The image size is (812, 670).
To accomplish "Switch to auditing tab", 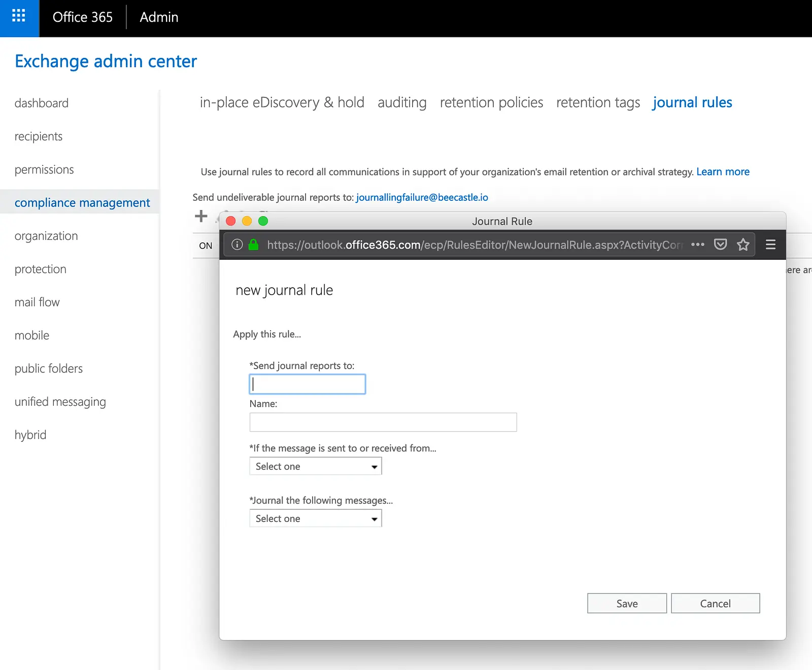I will 402,102.
